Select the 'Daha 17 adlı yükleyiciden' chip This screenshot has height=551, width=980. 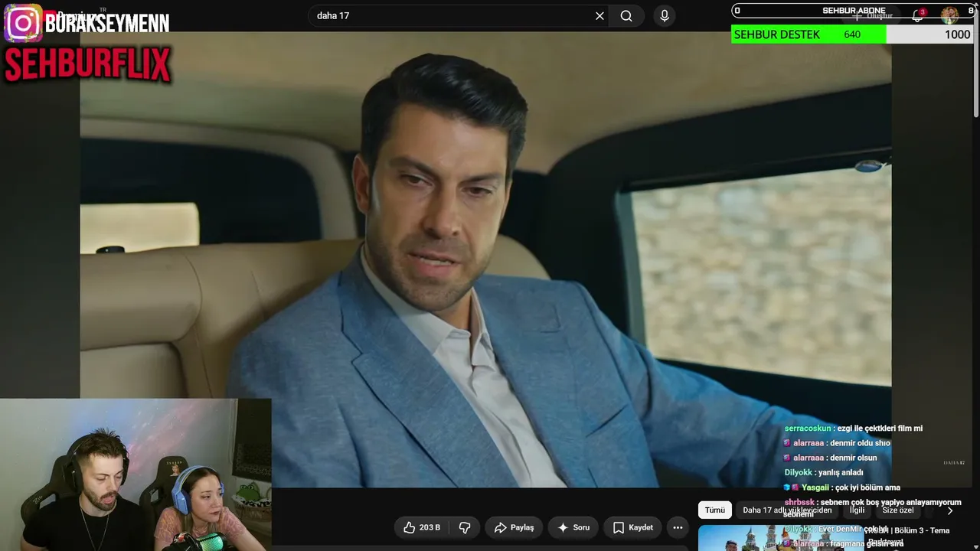[x=787, y=510]
